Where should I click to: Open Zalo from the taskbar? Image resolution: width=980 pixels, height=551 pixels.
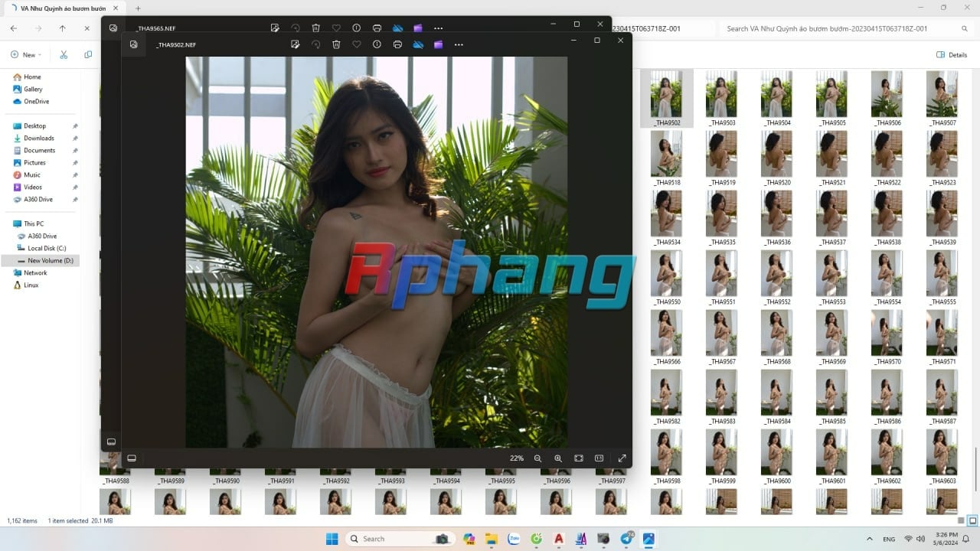[514, 539]
